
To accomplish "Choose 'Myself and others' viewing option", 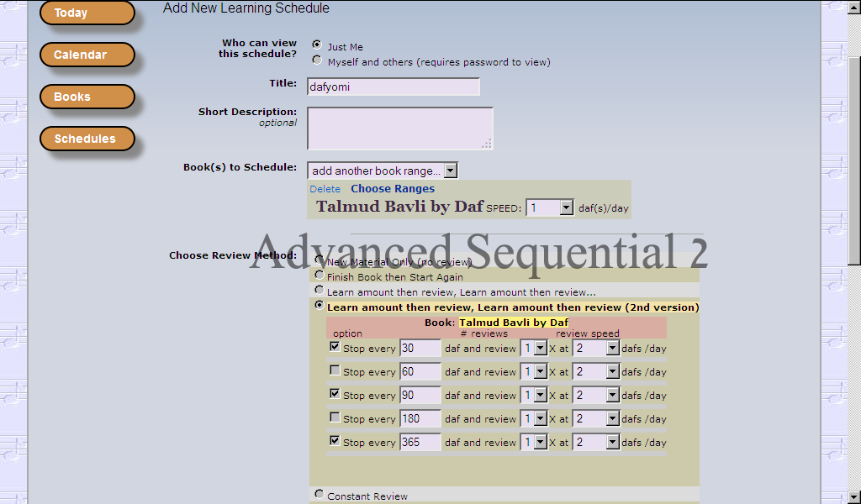I will click(317, 60).
